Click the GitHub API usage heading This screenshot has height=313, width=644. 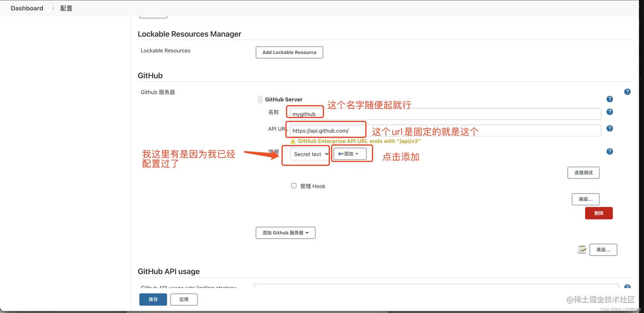pos(169,271)
